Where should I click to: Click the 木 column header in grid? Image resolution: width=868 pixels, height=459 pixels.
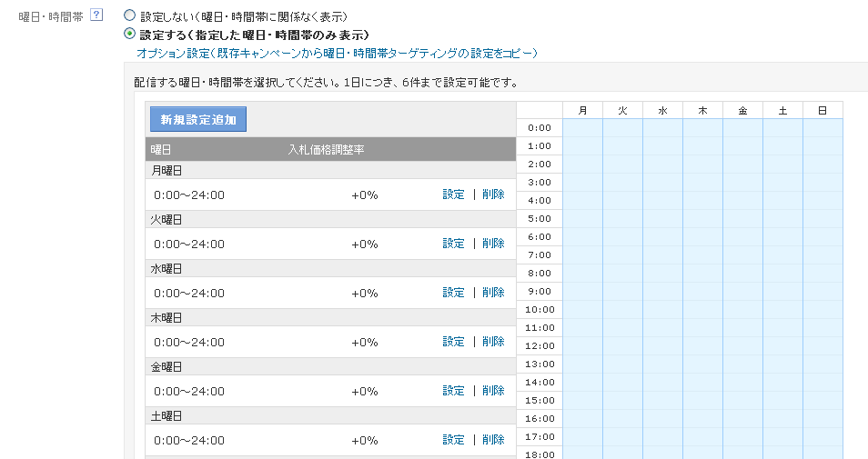pyautogui.click(x=703, y=110)
